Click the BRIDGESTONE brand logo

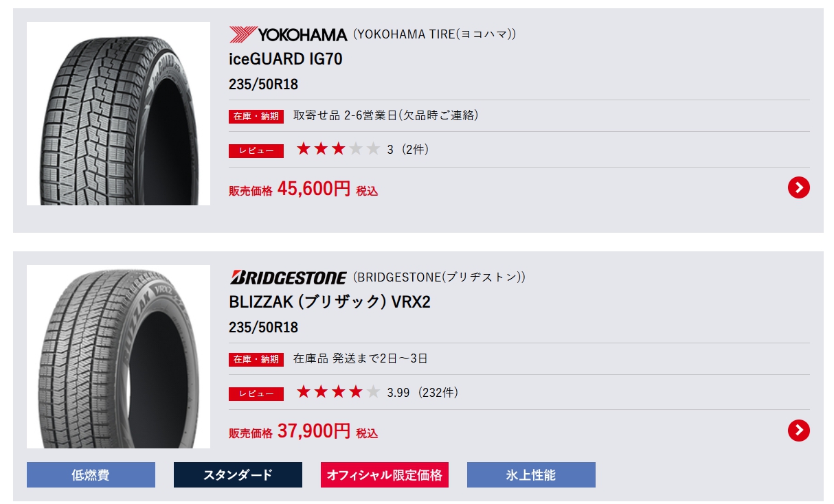pyautogui.click(x=288, y=277)
